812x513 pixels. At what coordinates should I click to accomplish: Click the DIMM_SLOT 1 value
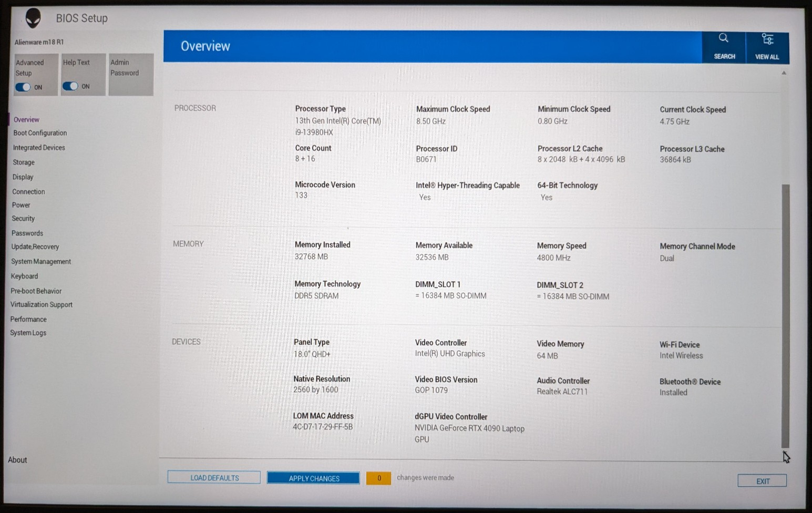pyautogui.click(x=451, y=296)
